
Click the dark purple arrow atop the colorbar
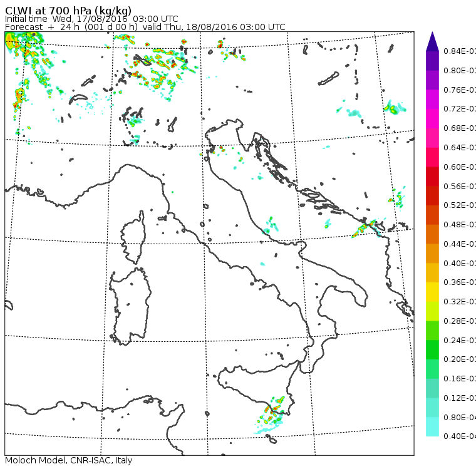[x=432, y=41]
